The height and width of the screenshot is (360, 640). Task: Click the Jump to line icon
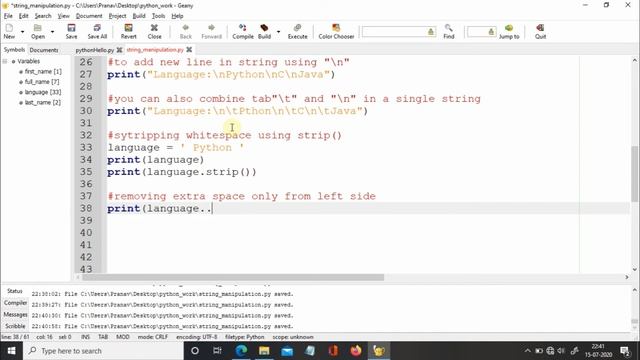(x=509, y=31)
